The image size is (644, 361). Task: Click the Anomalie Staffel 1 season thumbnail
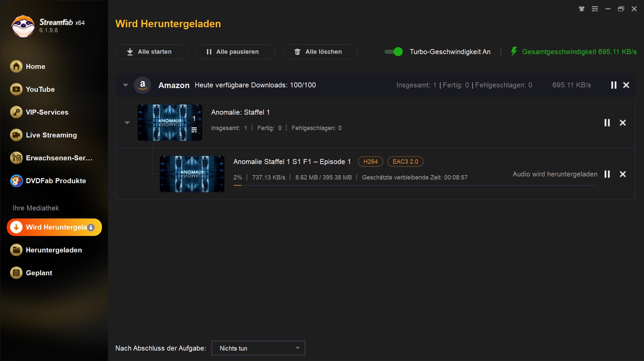coord(170,123)
